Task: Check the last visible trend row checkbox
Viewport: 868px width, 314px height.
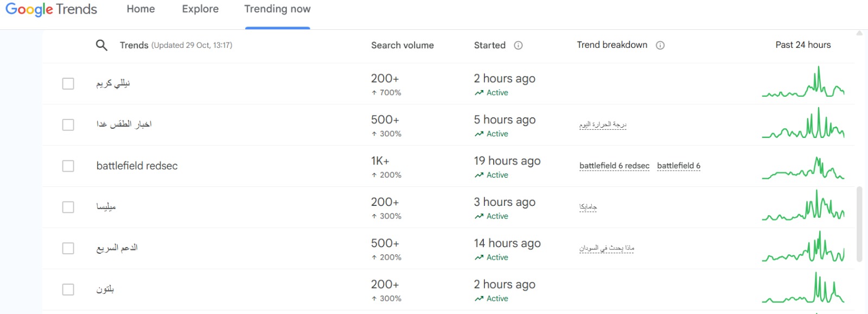Action: 68,290
